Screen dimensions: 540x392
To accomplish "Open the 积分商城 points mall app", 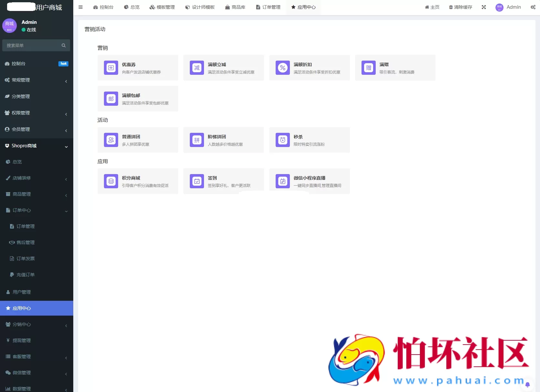I will [111, 181].
